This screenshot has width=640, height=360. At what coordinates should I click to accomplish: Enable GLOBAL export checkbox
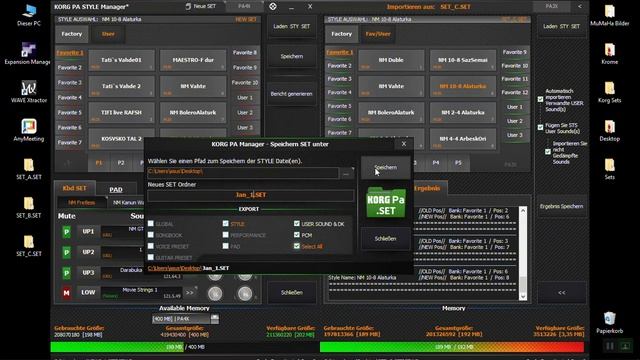151,223
